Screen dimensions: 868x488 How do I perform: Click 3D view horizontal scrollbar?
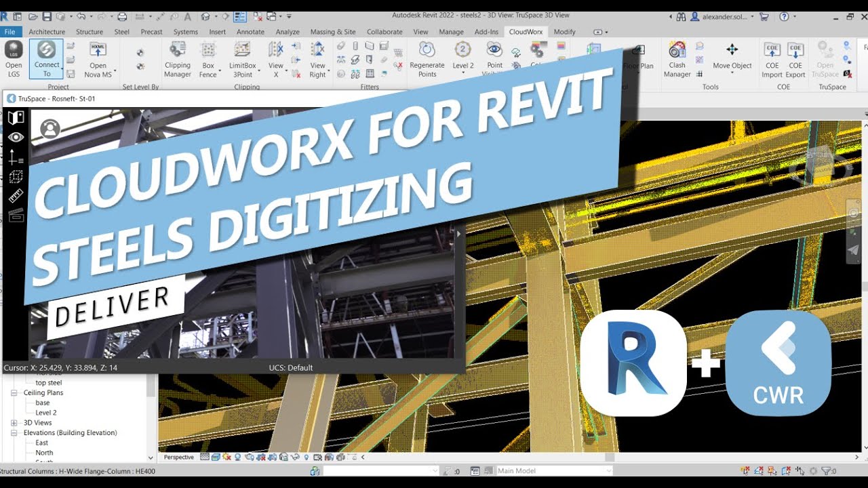[x=608, y=457]
